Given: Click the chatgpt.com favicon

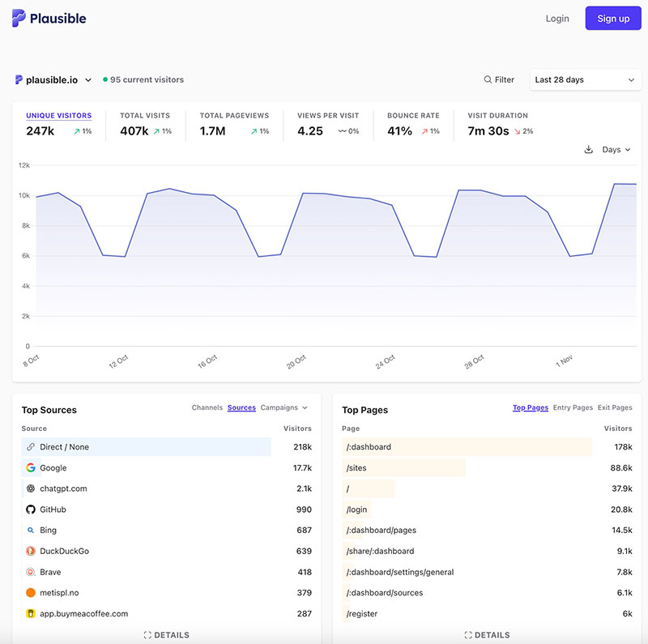Looking at the screenshot, I should coord(30,488).
